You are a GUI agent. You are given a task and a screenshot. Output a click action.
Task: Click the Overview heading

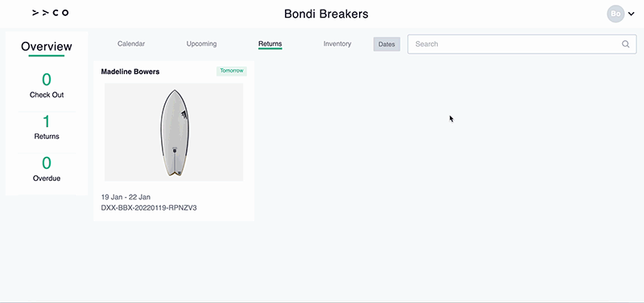click(x=47, y=47)
